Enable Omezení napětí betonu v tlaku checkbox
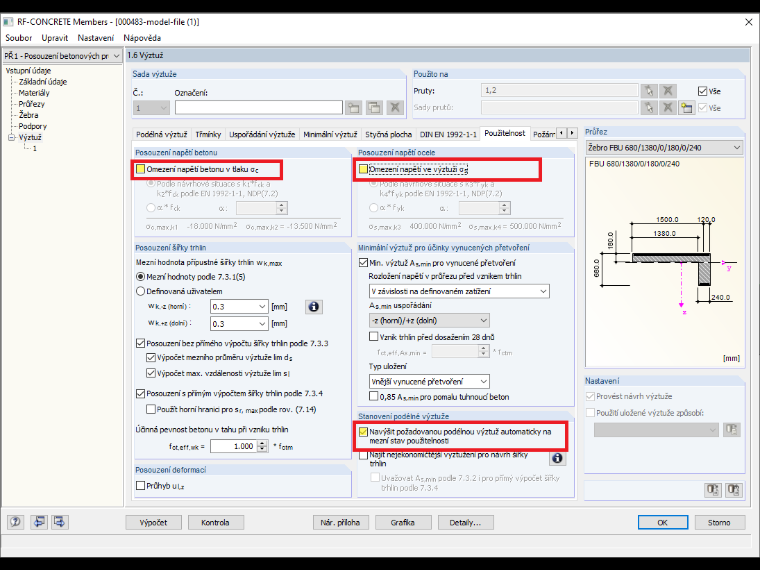The image size is (760, 570). [141, 169]
